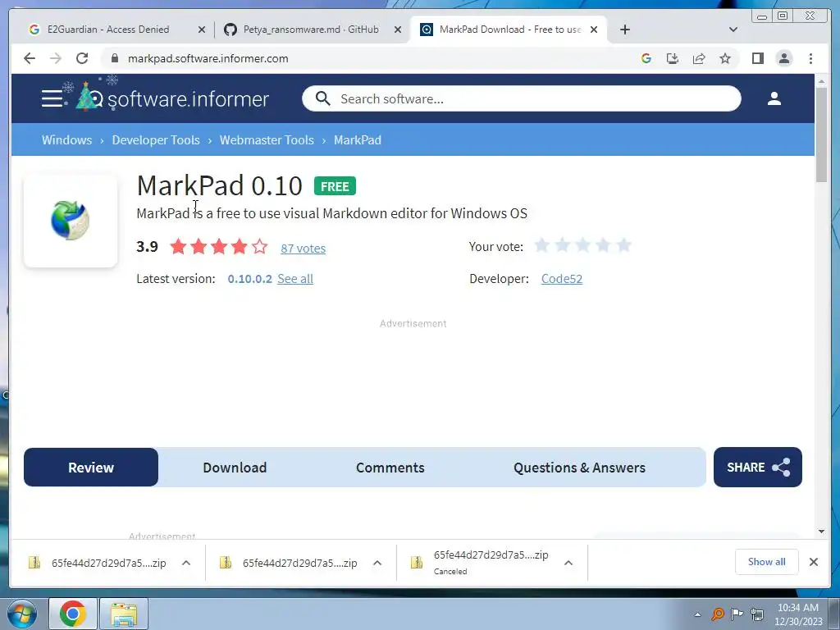840x630 pixels.
Task: Click the install app icon in address bar
Action: [x=673, y=58]
